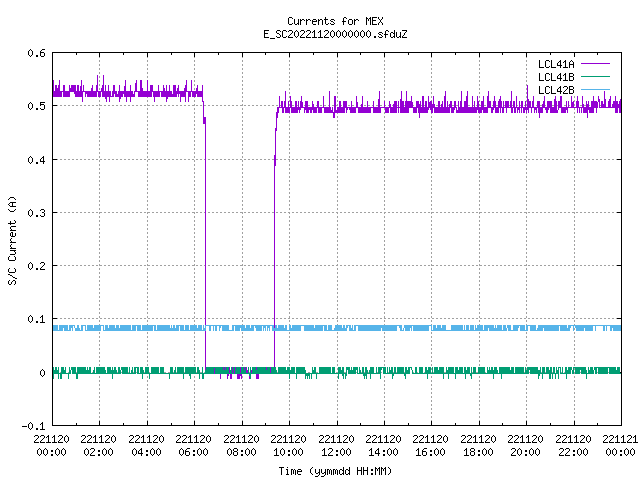Image resolution: width=640 pixels, height=480 pixels.
Task: Click x-axis tick label 221120 00:00
Action: pyautogui.click(x=51, y=446)
